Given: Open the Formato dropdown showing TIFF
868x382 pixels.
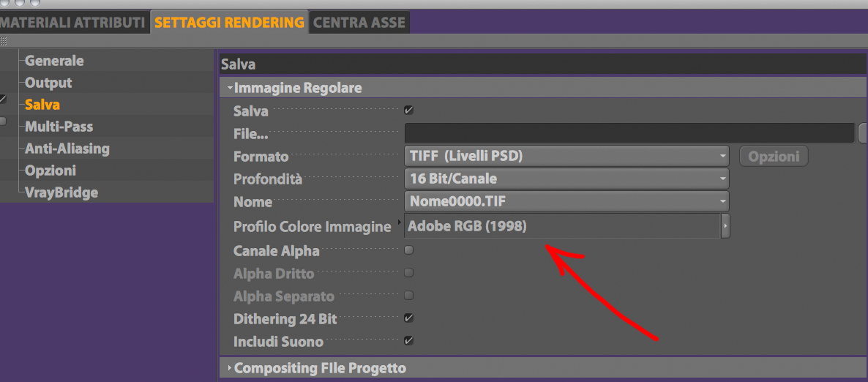Looking at the screenshot, I should coord(566,156).
